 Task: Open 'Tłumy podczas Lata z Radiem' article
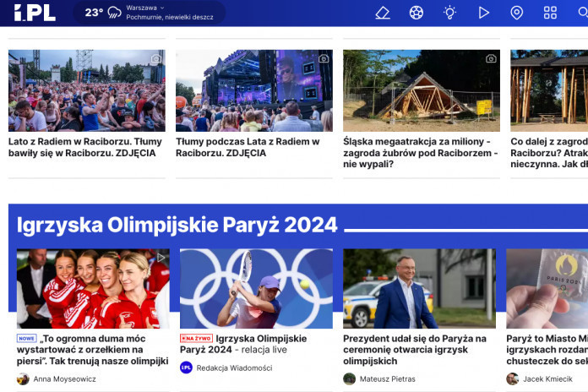242,147
